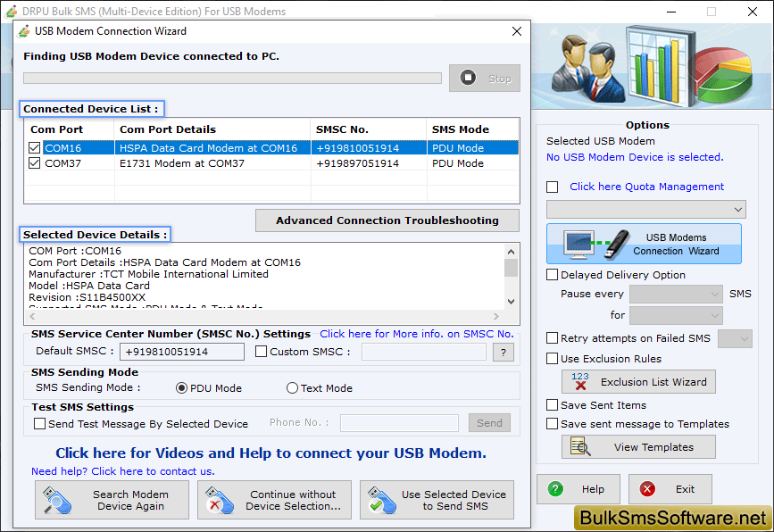Open Click here for More info on SMSC No. link
This screenshot has width=774, height=532.
pyautogui.click(x=417, y=334)
